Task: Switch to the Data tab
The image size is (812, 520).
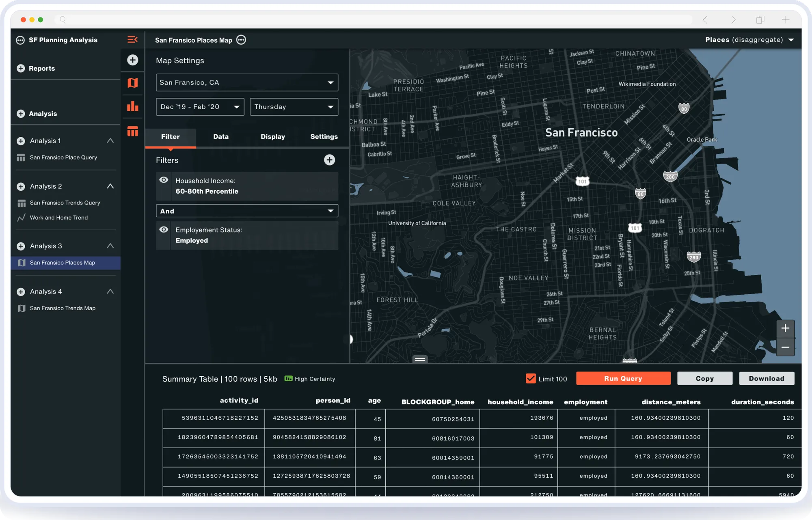Action: (x=221, y=137)
